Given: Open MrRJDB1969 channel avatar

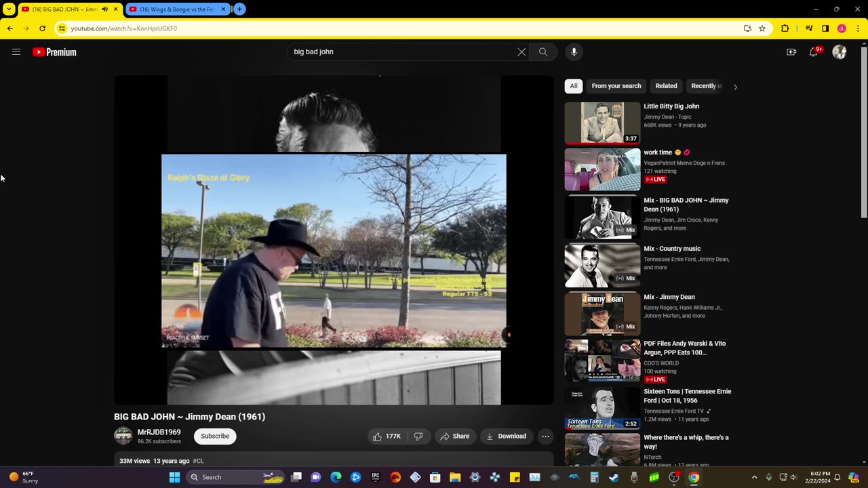Looking at the screenshot, I should coord(123,436).
